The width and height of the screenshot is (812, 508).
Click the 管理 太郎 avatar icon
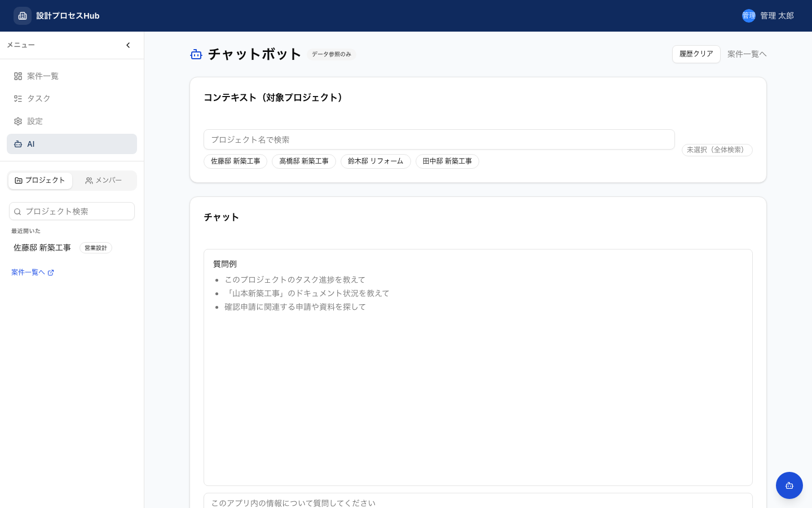[749, 15]
